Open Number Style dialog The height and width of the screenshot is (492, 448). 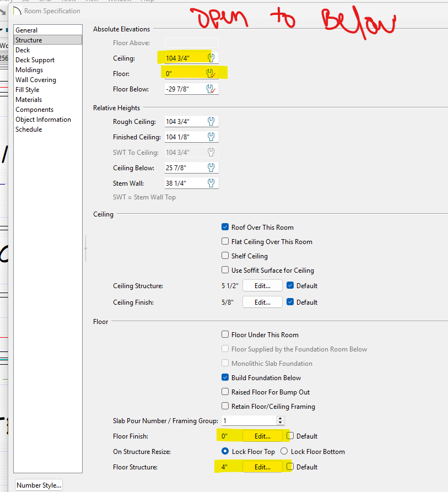pos(39,485)
